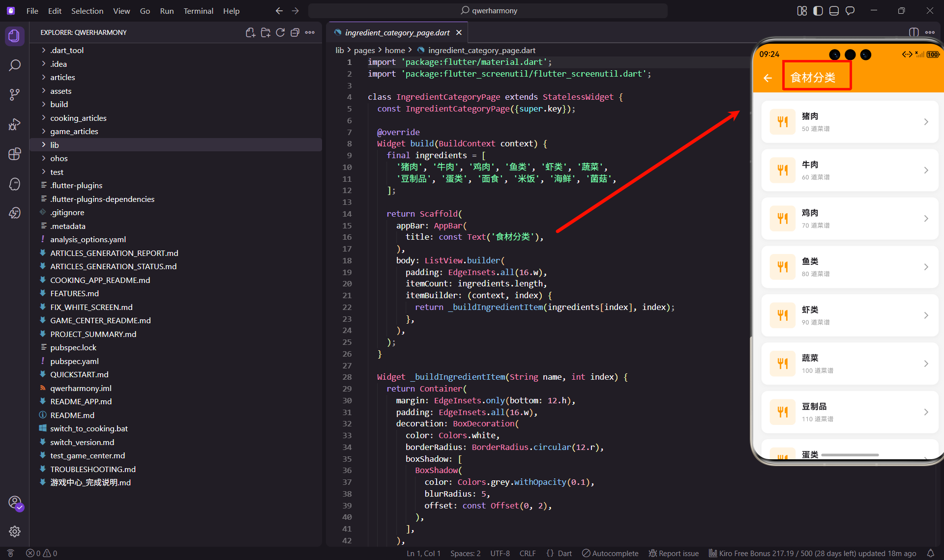The width and height of the screenshot is (944, 560).
Task: Refresh the Explorer file tree
Action: [280, 32]
